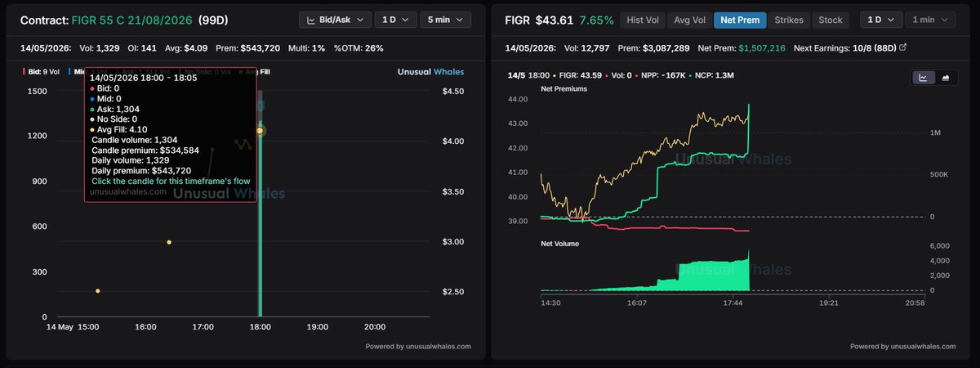Switch to the Hist Vol tab
This screenshot has width=980, height=368.
[642, 20]
